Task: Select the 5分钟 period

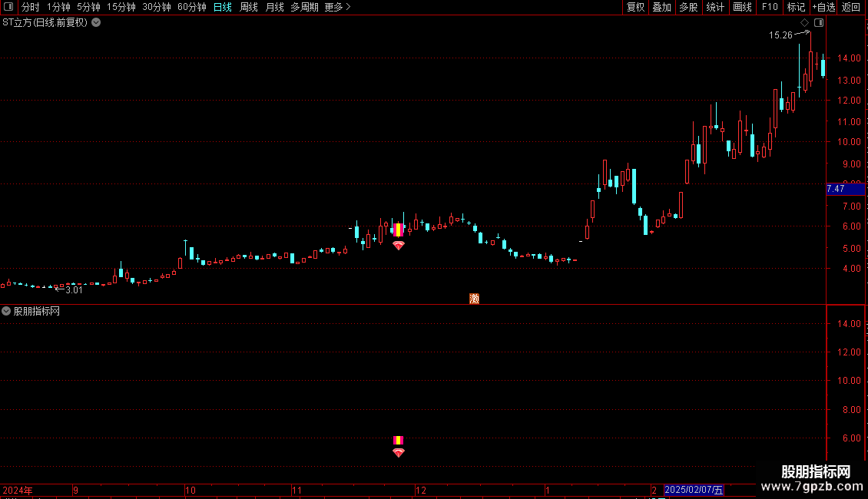Action: click(x=88, y=7)
